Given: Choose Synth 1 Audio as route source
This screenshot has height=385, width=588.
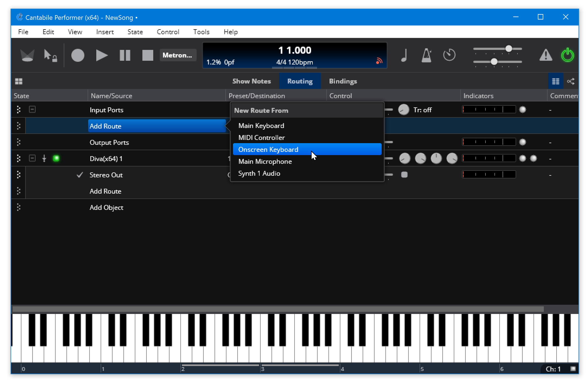Looking at the screenshot, I should pos(307,173).
